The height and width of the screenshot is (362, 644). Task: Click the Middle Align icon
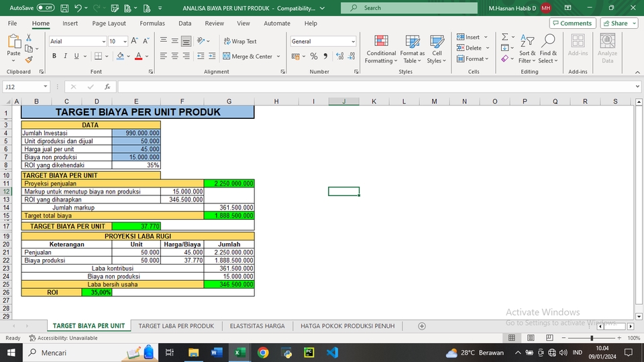[x=174, y=41]
